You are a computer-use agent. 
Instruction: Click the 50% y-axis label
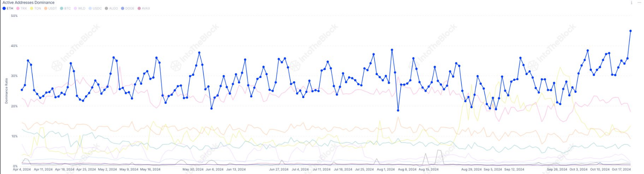coord(14,16)
